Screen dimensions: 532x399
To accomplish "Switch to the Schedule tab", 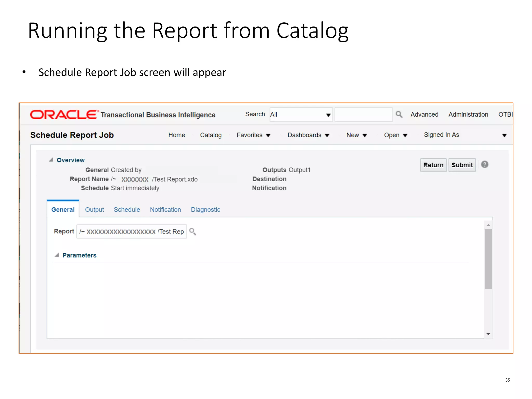I will pyautogui.click(x=127, y=210).
